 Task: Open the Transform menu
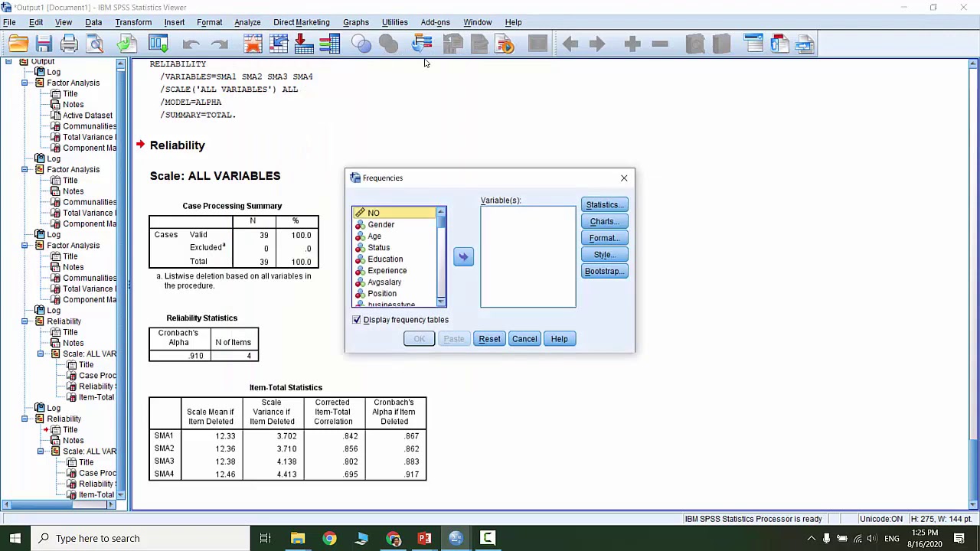[x=133, y=22]
